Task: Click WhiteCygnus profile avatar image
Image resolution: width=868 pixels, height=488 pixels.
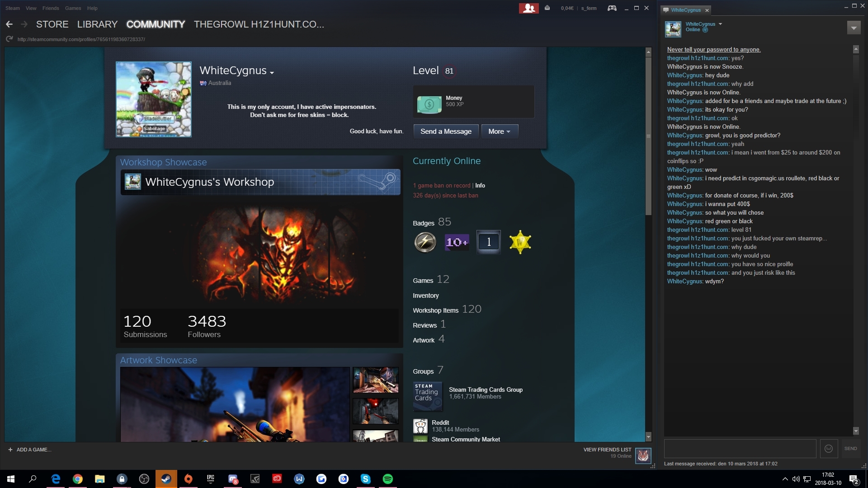Action: coord(154,99)
